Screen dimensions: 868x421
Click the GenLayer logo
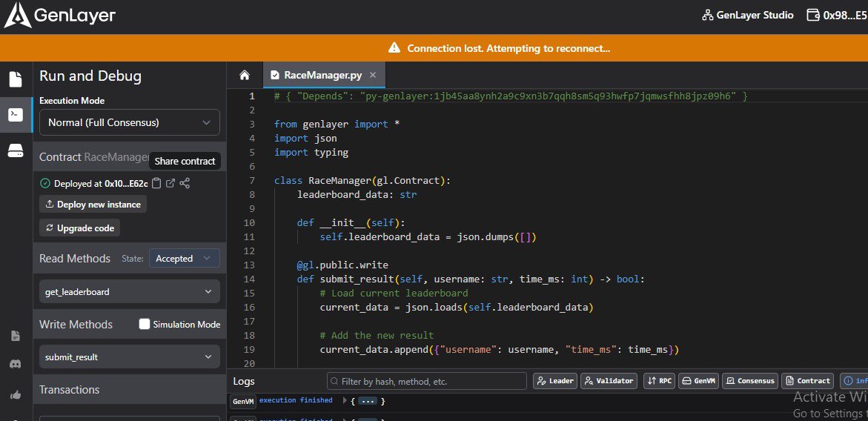(60, 15)
